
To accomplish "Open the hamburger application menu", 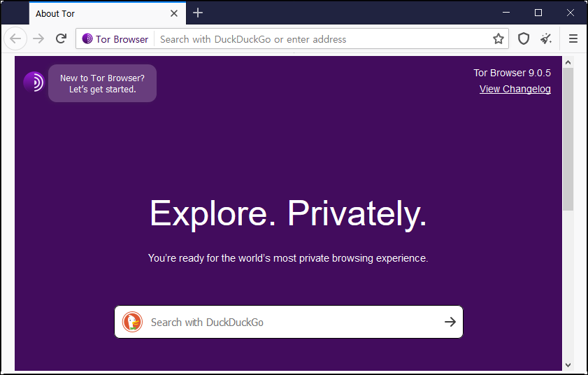I will (x=573, y=38).
